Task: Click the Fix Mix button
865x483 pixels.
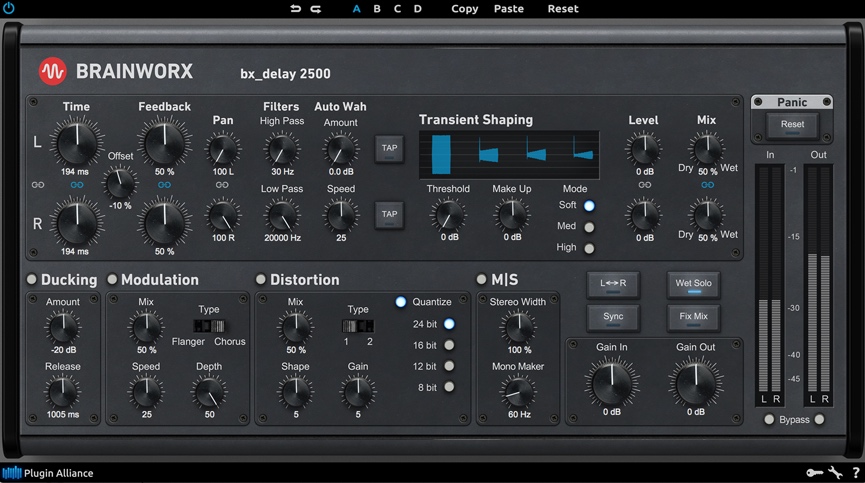Action: click(x=693, y=318)
